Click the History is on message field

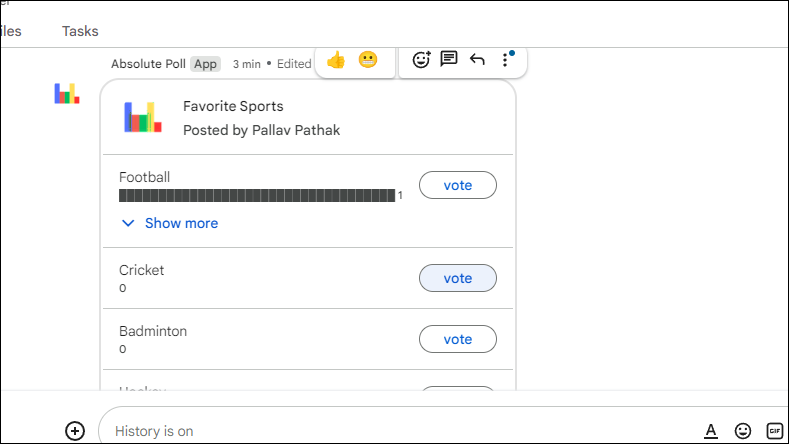click(400, 431)
